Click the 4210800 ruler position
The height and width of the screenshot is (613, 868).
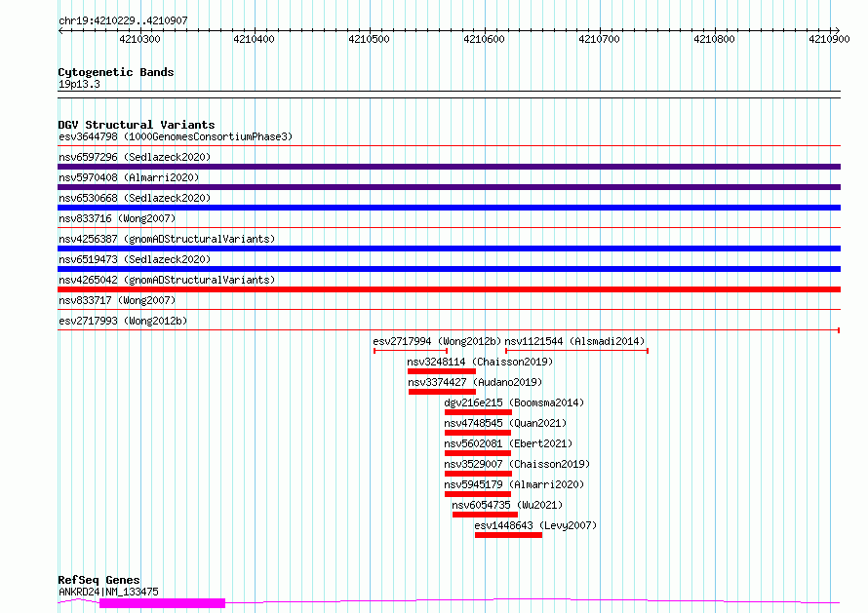714,39
